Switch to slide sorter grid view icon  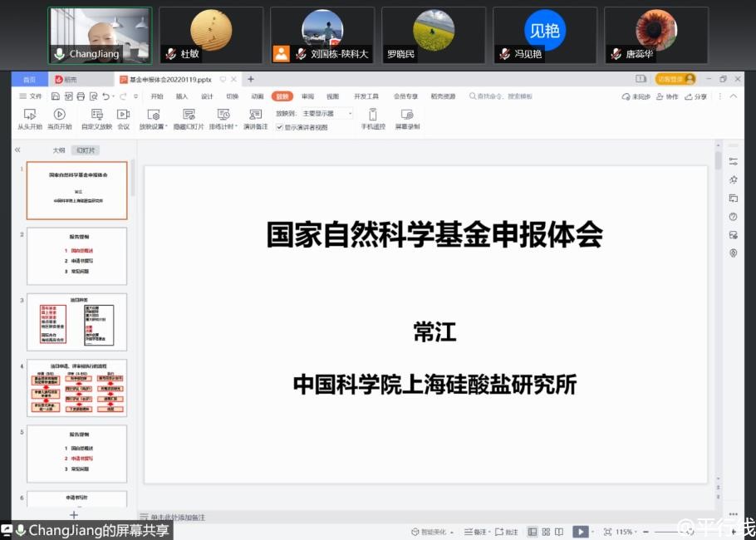(545, 532)
